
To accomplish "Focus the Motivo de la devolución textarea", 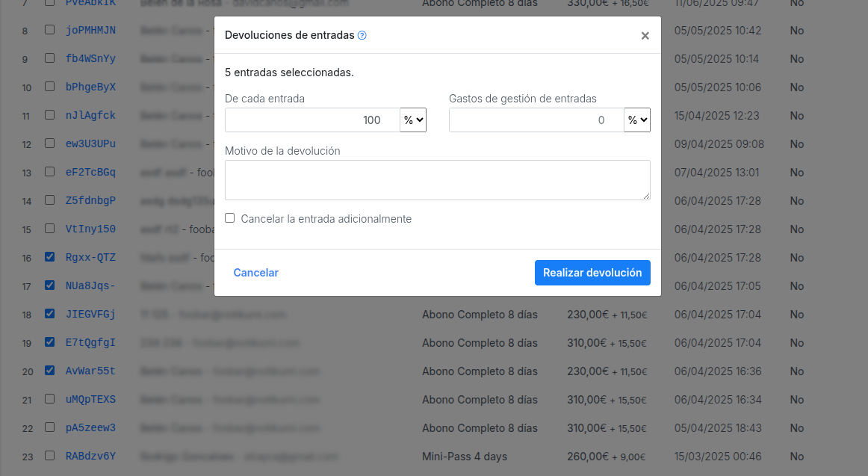I will coord(437,180).
